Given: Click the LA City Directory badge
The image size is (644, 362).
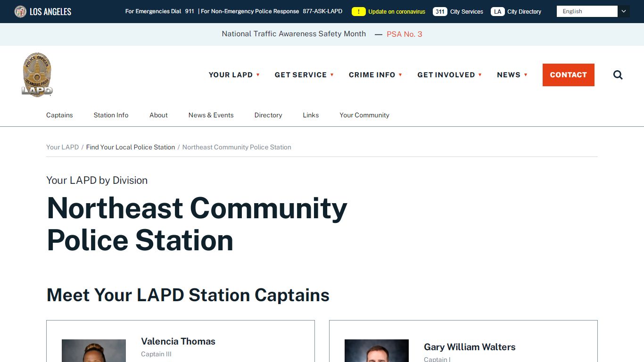Looking at the screenshot, I should pos(498,11).
